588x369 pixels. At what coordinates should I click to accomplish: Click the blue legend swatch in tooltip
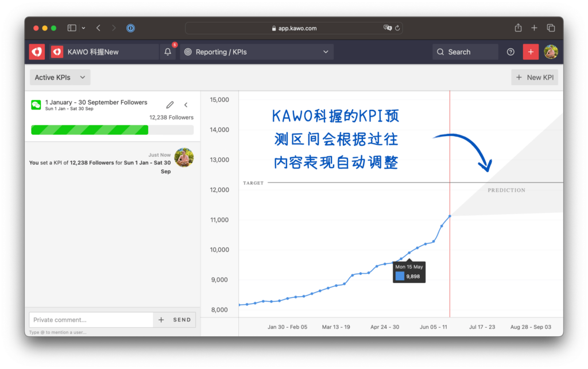point(400,276)
